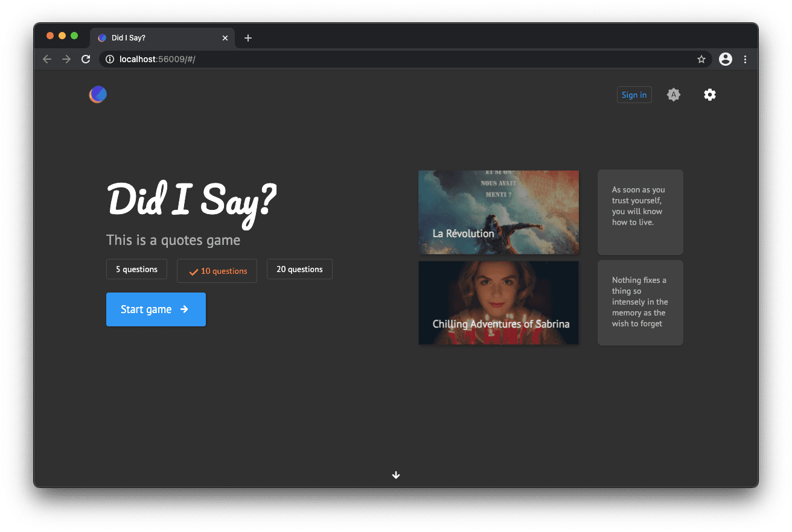Open the Chrome profile avatar icon
This screenshot has width=792, height=532.
point(726,59)
